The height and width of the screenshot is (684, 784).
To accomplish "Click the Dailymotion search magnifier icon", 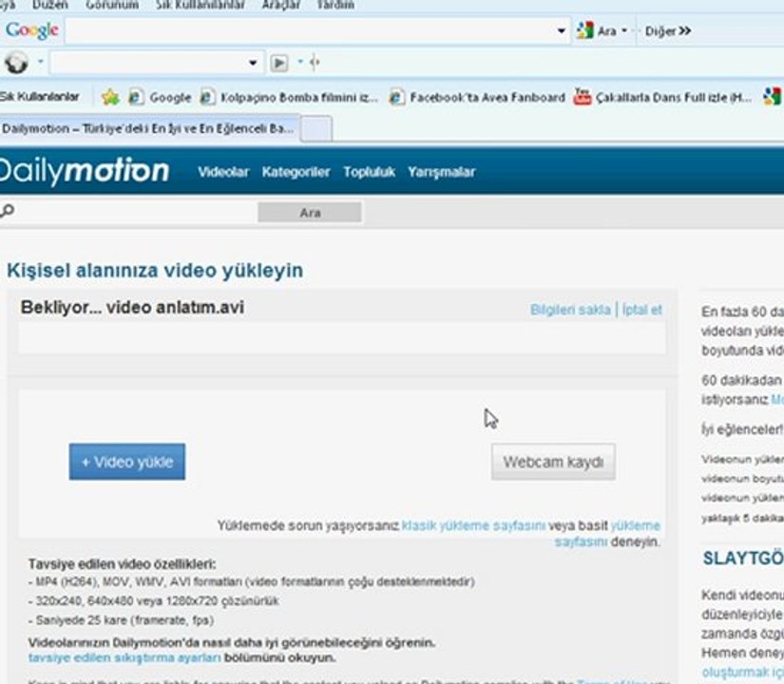I will click(7, 211).
